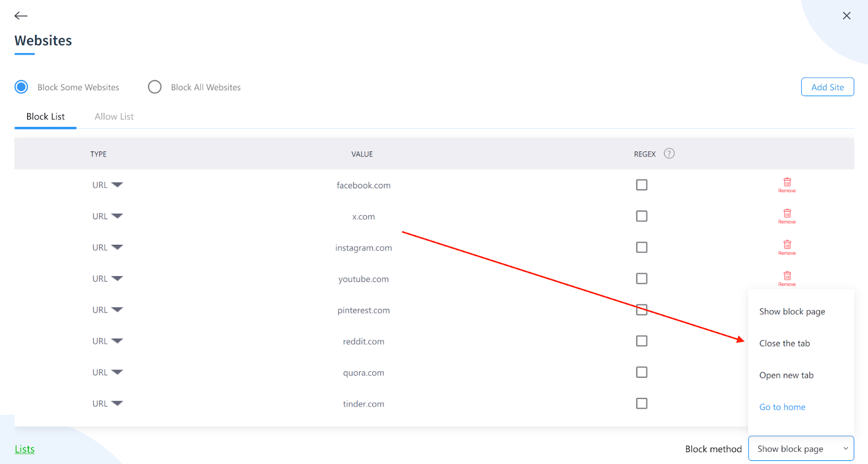This screenshot has width=868, height=464.
Task: Go back using the left arrow icon
Action: tap(21, 16)
